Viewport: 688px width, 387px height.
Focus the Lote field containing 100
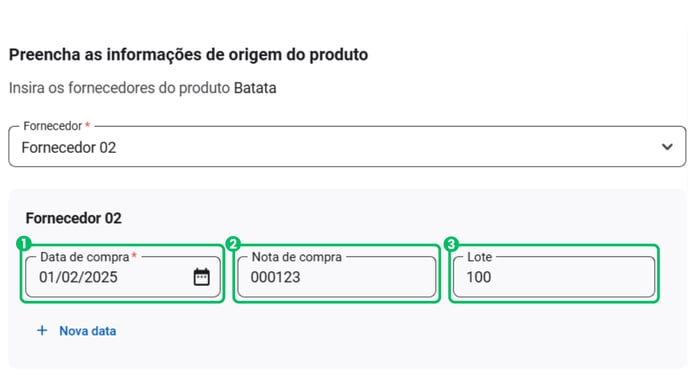click(x=554, y=277)
